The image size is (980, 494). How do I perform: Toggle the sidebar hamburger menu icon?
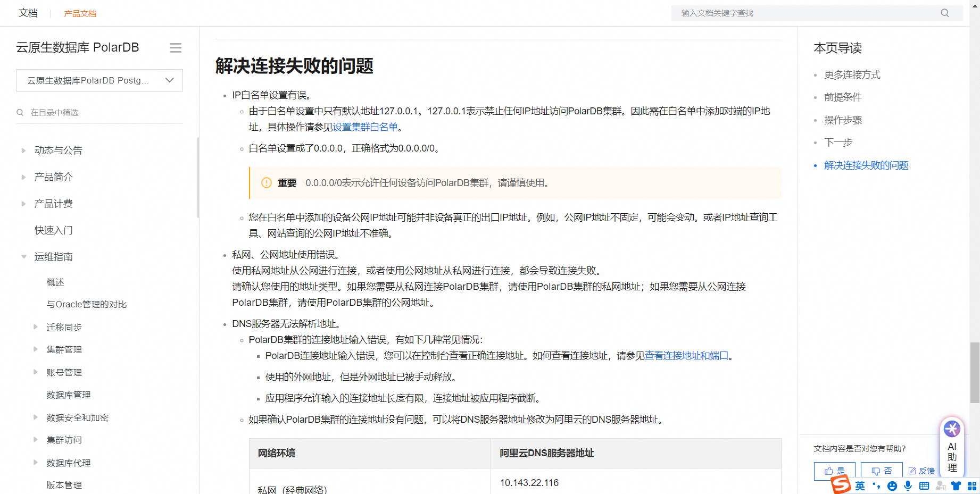point(176,48)
